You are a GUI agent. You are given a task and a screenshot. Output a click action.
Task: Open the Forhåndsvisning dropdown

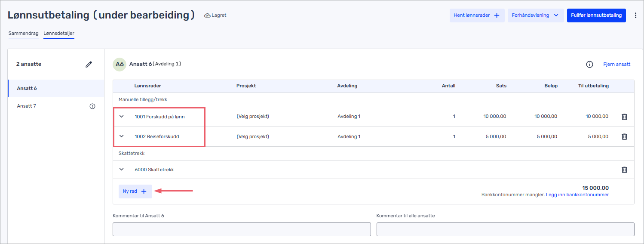(536, 15)
